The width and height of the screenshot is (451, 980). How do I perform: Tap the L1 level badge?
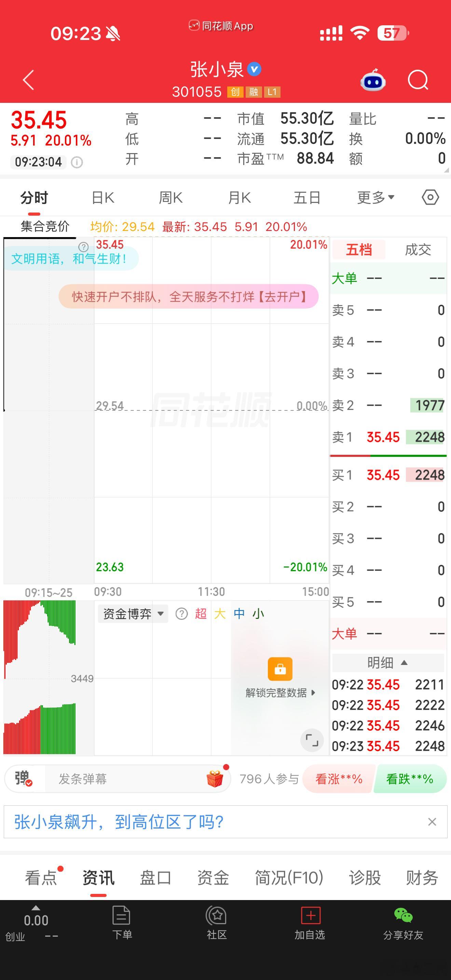[272, 92]
